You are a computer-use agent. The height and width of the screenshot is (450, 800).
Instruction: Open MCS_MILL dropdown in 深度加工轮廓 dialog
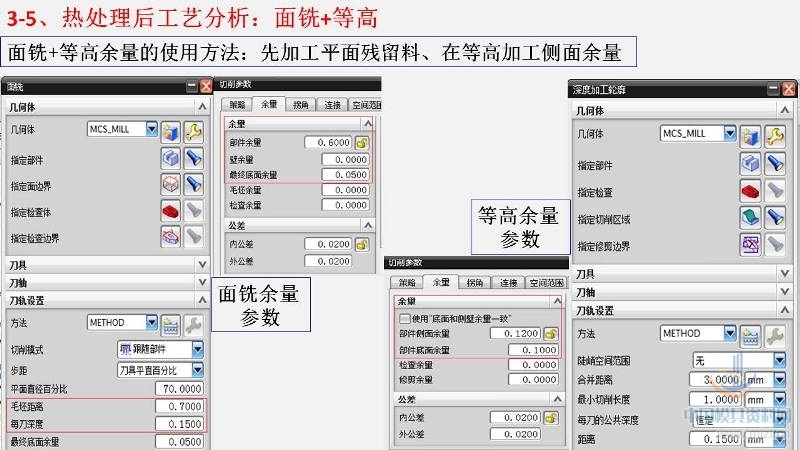click(x=730, y=133)
